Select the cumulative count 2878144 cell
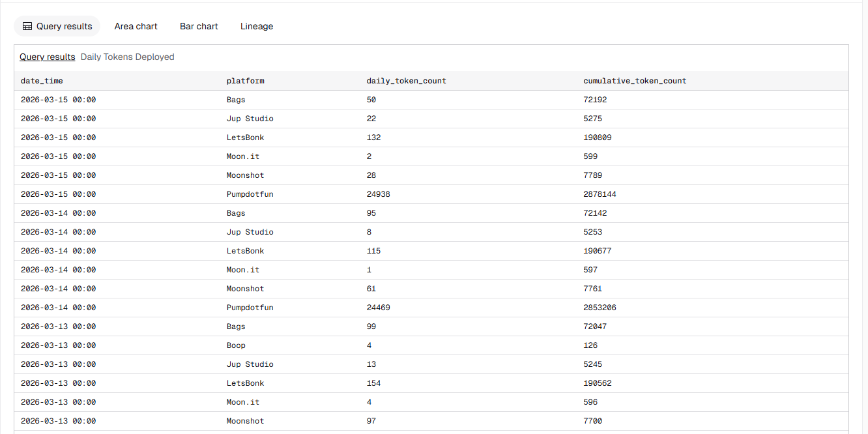Image resolution: width=868 pixels, height=434 pixels. [x=600, y=194]
